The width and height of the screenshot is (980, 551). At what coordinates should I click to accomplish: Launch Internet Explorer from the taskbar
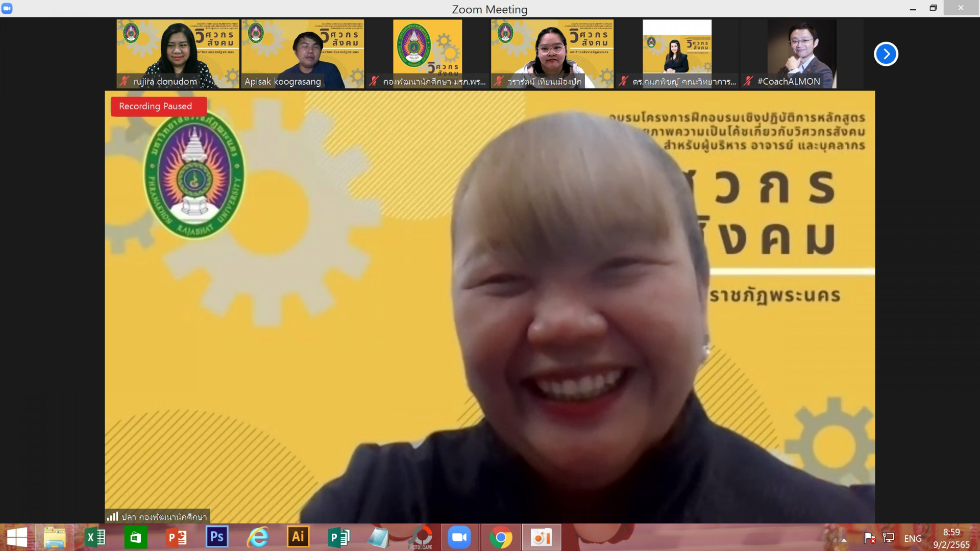[258, 538]
